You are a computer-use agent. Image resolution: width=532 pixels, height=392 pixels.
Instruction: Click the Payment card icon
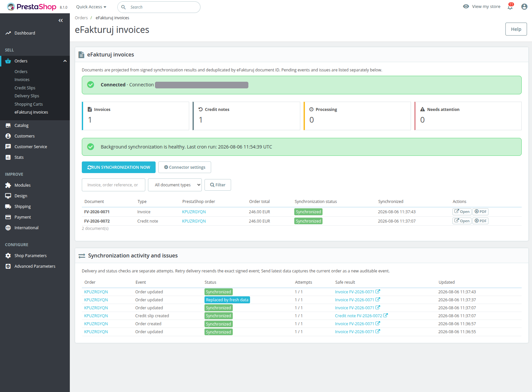(x=8, y=217)
